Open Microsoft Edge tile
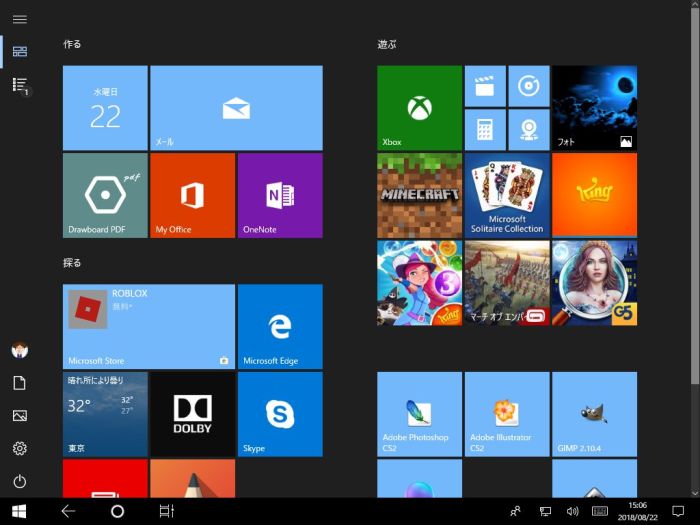The height and width of the screenshot is (525, 700). (280, 326)
